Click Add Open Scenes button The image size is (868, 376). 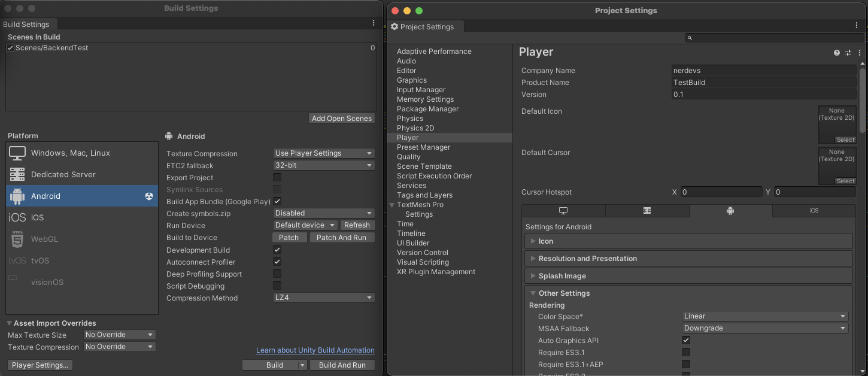tap(342, 119)
